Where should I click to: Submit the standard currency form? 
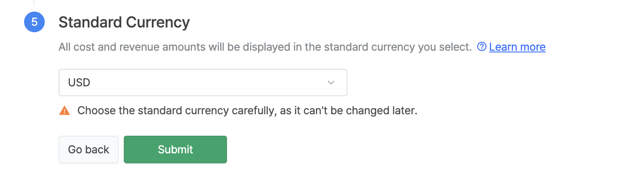coord(175,149)
